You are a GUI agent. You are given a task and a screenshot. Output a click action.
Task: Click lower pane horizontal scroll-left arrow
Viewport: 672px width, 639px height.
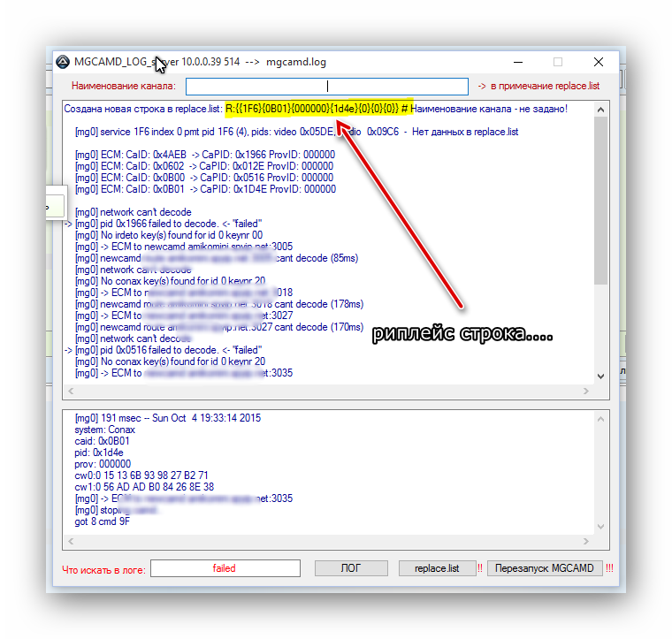[71, 542]
